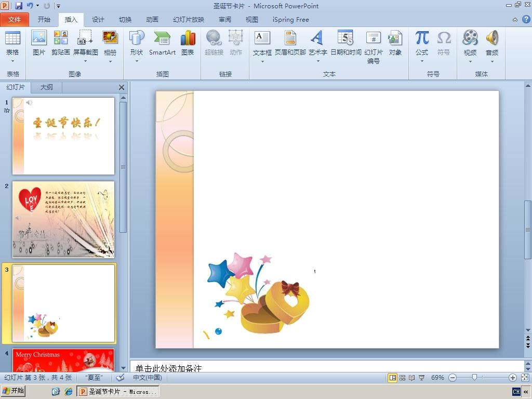Minimize the ribbon with the caret

coord(515,20)
